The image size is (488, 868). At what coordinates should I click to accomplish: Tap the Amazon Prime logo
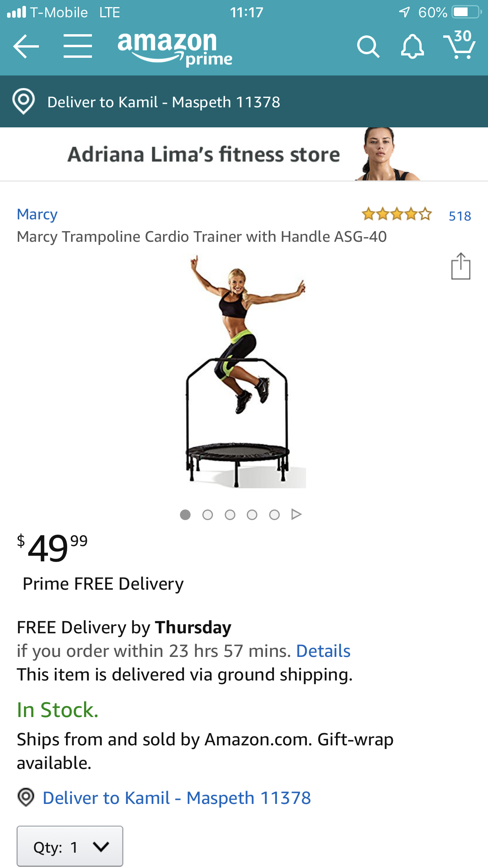pyautogui.click(x=175, y=49)
